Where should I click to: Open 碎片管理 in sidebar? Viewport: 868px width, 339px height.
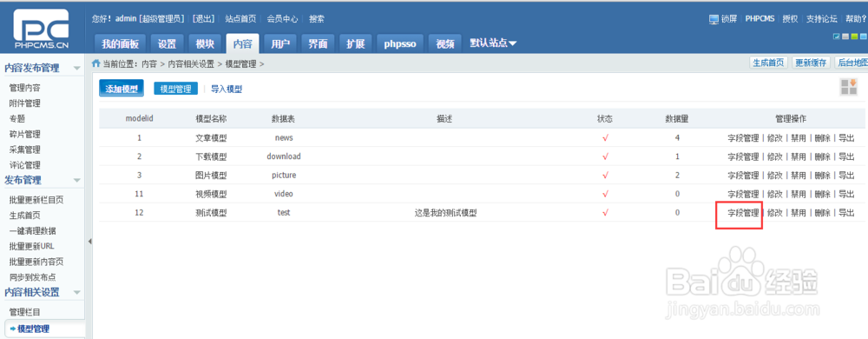click(25, 134)
